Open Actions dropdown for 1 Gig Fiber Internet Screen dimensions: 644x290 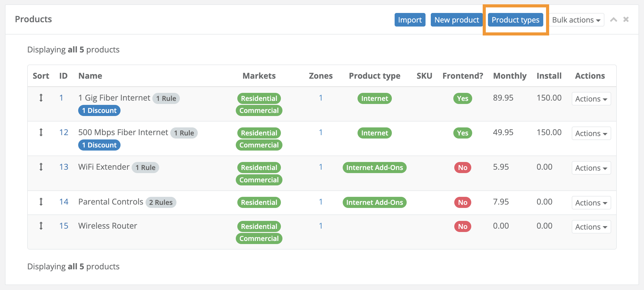tap(591, 99)
